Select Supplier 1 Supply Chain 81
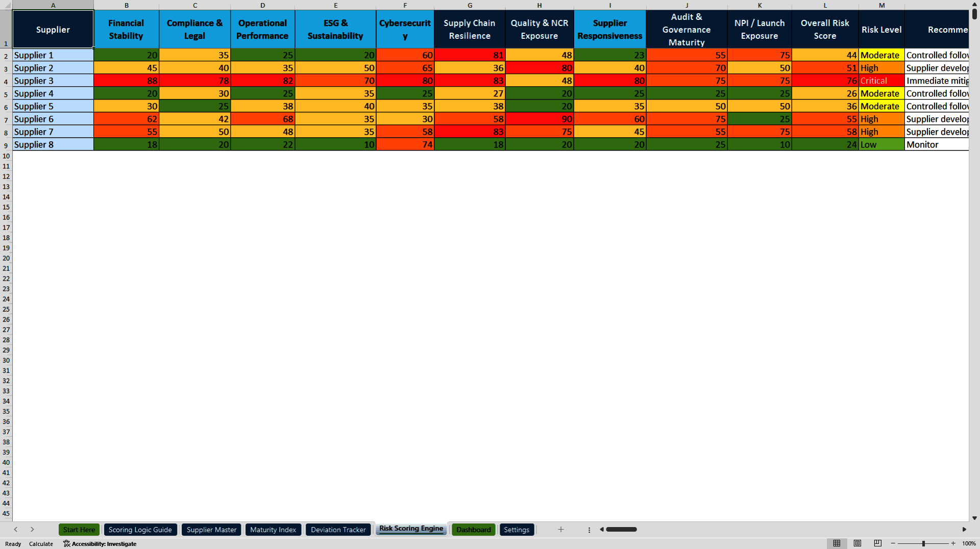 coord(470,55)
